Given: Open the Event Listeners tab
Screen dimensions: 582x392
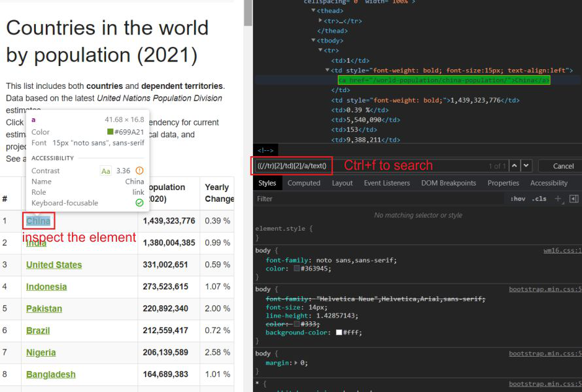Looking at the screenshot, I should click(386, 183).
